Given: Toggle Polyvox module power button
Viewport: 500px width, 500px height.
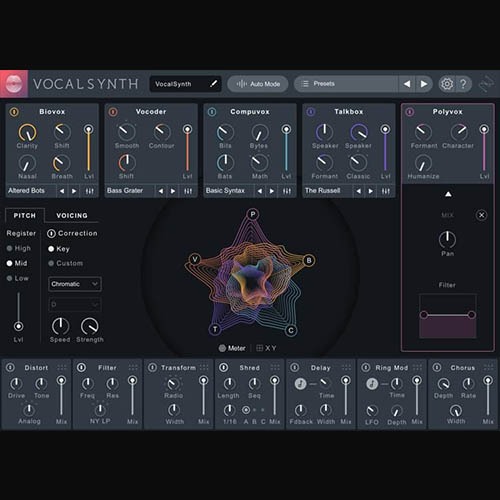Looking at the screenshot, I should [x=410, y=112].
